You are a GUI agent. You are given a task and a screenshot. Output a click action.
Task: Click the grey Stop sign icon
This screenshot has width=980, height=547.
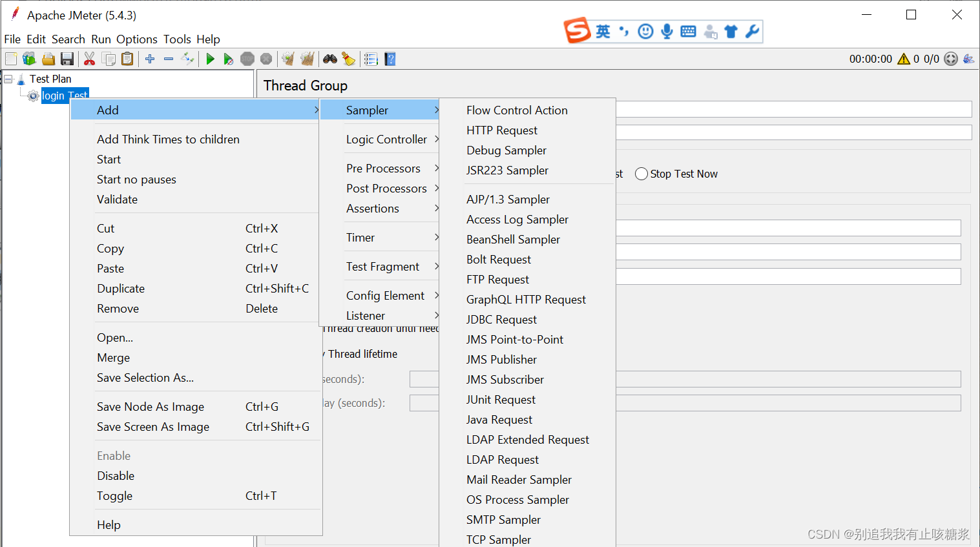pos(247,59)
